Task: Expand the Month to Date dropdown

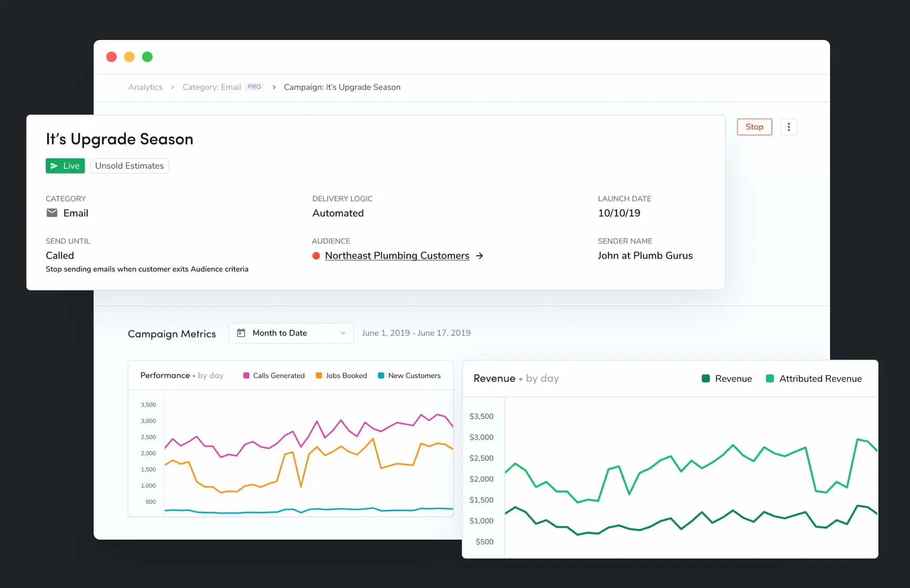Action: pos(291,333)
